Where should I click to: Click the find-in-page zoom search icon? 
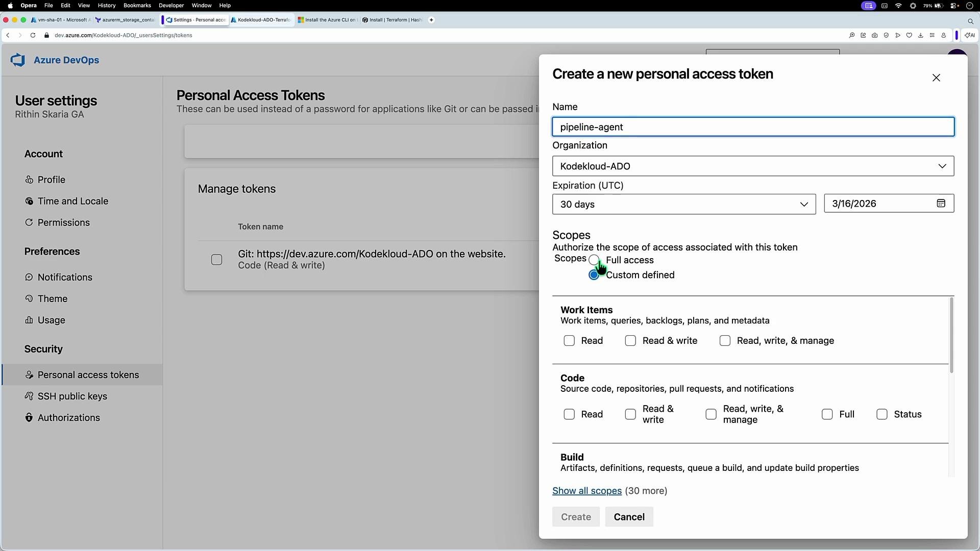click(851, 35)
